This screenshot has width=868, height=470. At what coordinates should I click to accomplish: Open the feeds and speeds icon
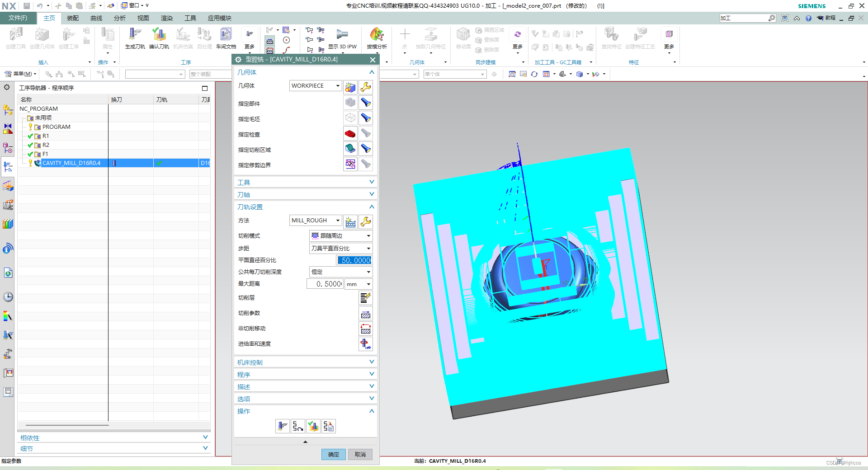pyautogui.click(x=365, y=344)
